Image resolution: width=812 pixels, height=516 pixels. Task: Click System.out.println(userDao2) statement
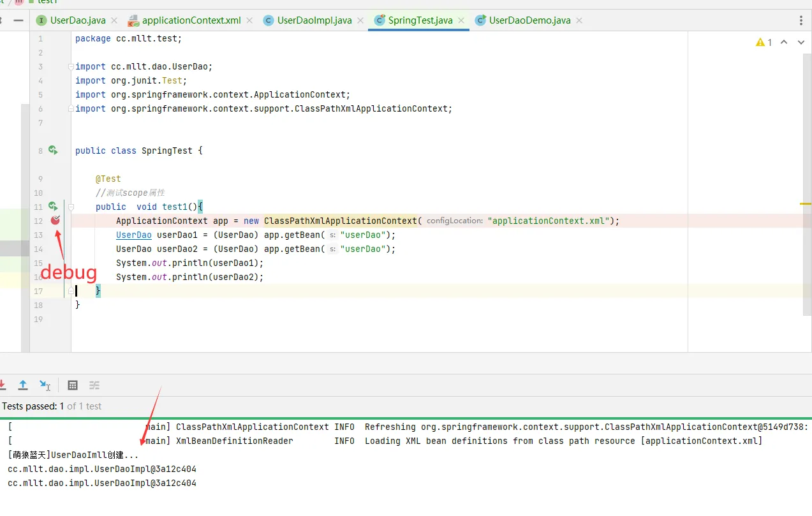[x=189, y=277]
